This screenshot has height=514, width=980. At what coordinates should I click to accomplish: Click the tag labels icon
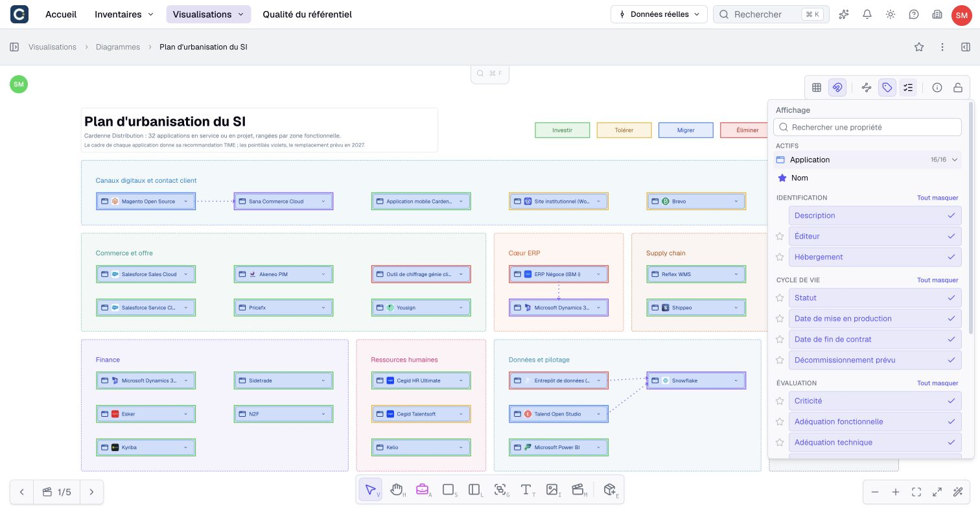pyautogui.click(x=887, y=88)
